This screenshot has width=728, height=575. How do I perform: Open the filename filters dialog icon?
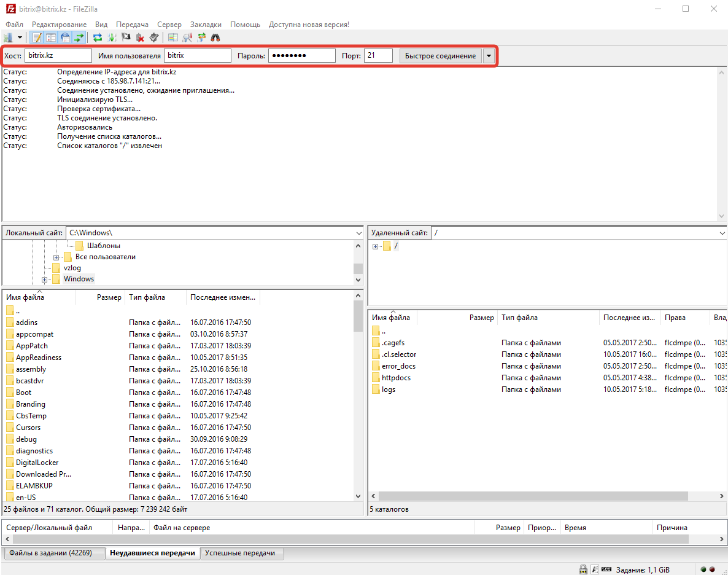pos(173,37)
